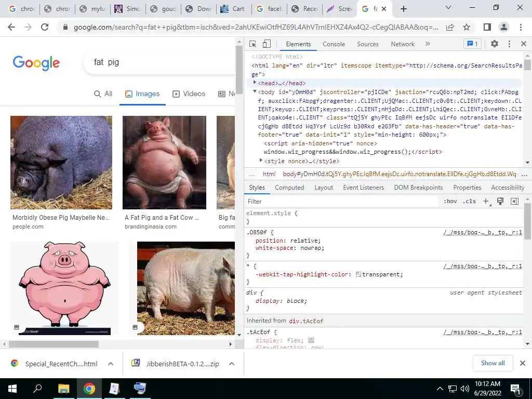Expand options for JibberishBETA zip download
Viewport: 532px width, 399px height.
(x=232, y=364)
